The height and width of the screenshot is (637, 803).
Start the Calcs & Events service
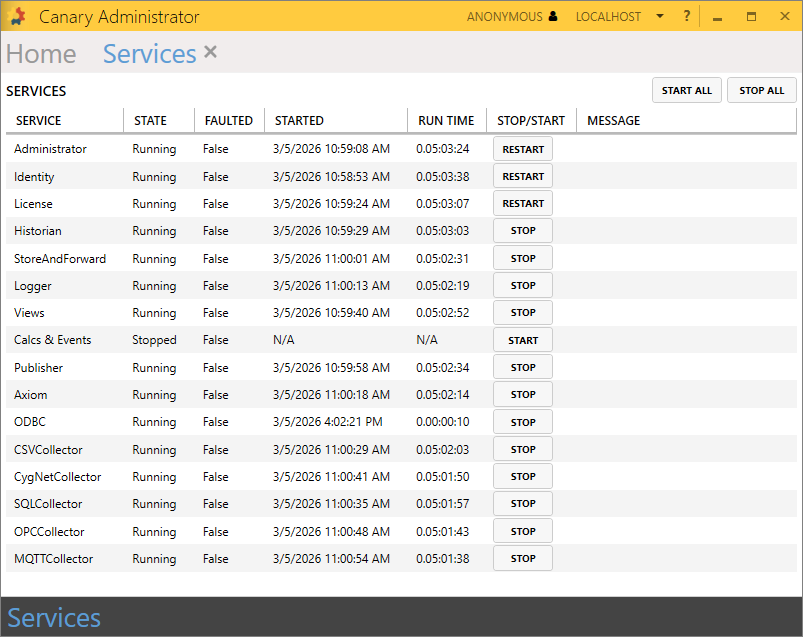click(522, 340)
